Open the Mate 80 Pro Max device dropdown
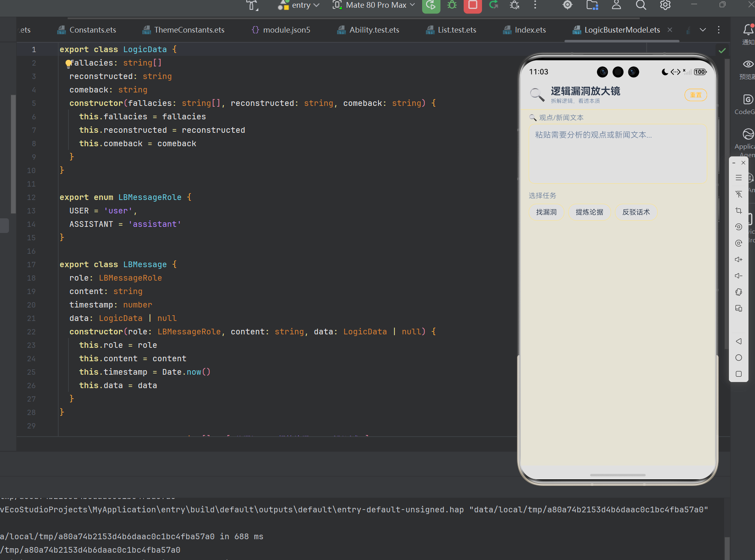The image size is (755, 560). pyautogui.click(x=374, y=5)
